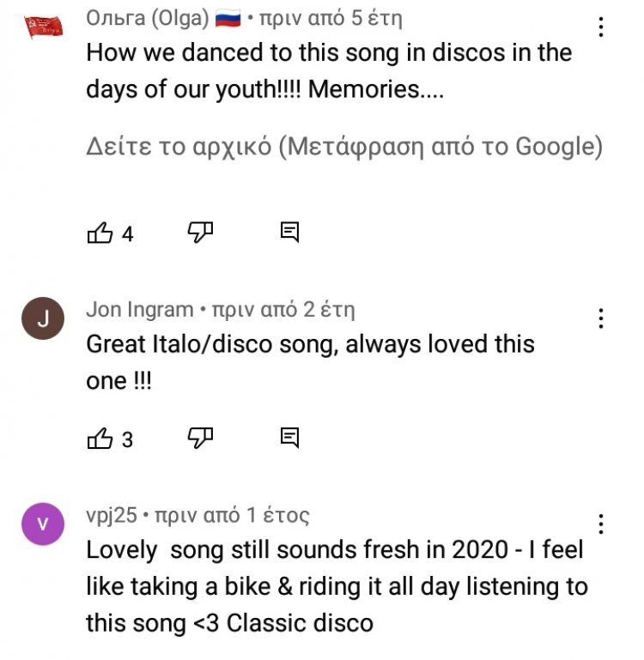644x660 pixels.
Task: Reply to Jon Ingram's comment
Action: coord(290,438)
